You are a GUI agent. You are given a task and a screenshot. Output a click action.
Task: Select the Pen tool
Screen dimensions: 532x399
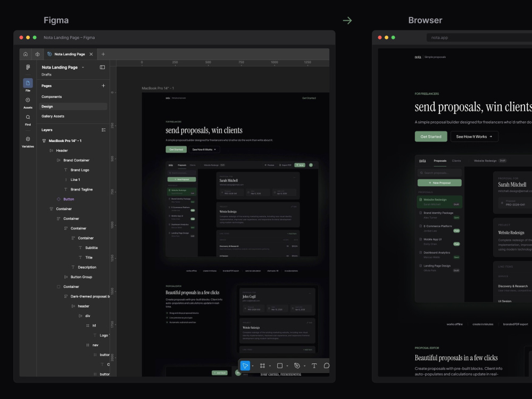click(297, 366)
